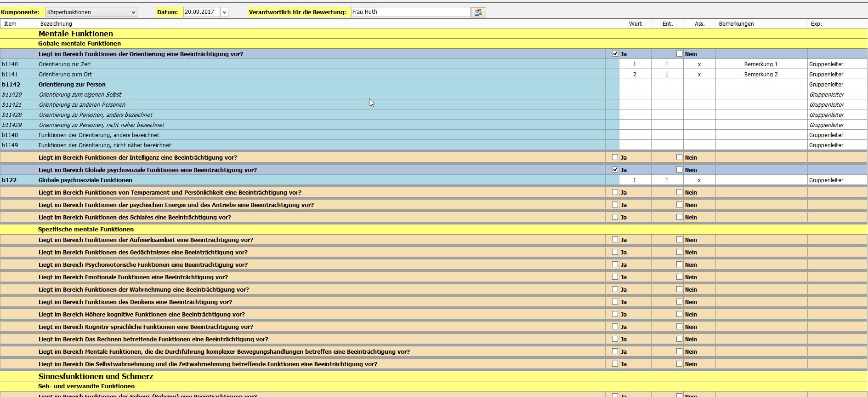This screenshot has height=397, width=868.
Task: Check Ja for Emotionale Funktionen
Action: point(615,277)
